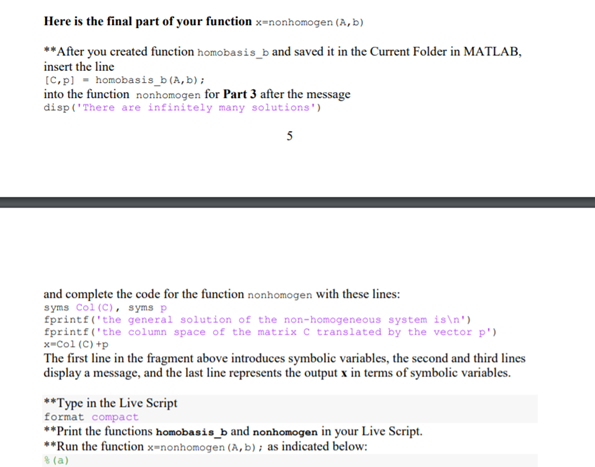
Task: Click the text 'insert the line'
Action: pos(79,66)
